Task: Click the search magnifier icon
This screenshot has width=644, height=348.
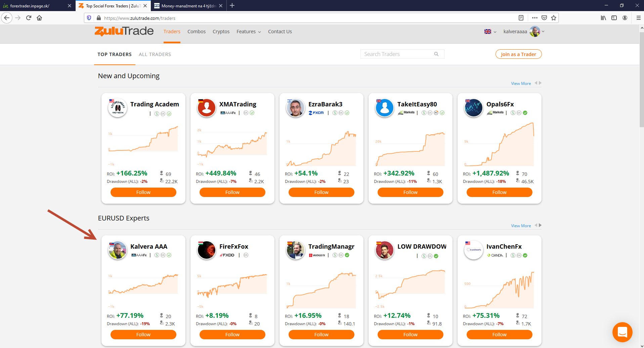Action: point(436,54)
